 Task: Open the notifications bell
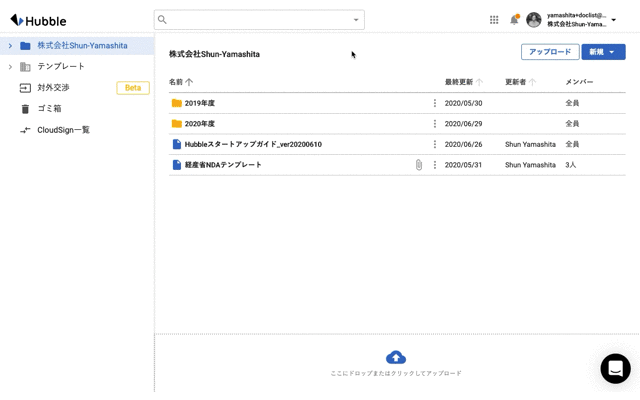coord(514,19)
